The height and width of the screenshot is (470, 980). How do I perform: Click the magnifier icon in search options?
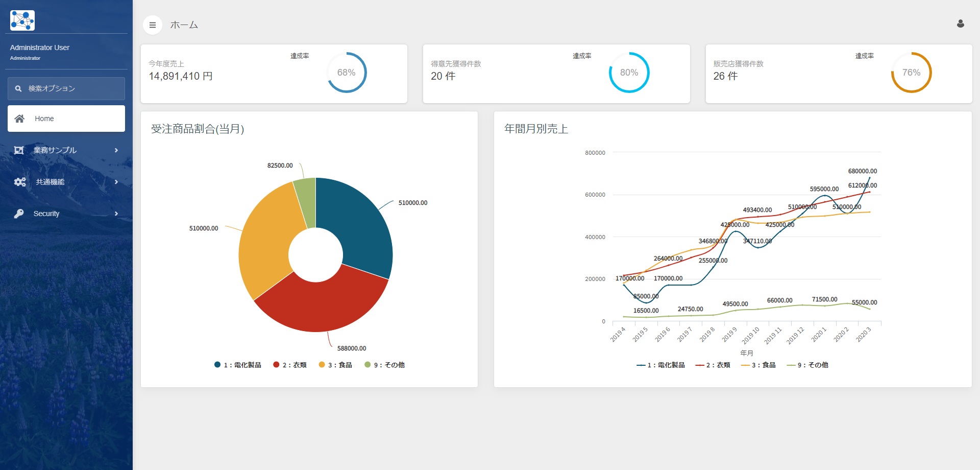18,89
